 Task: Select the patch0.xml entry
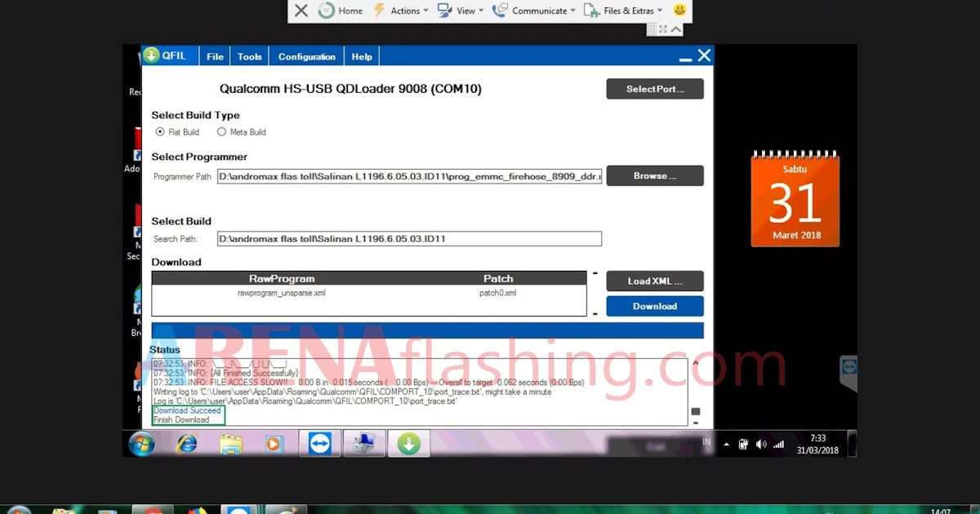pos(498,293)
